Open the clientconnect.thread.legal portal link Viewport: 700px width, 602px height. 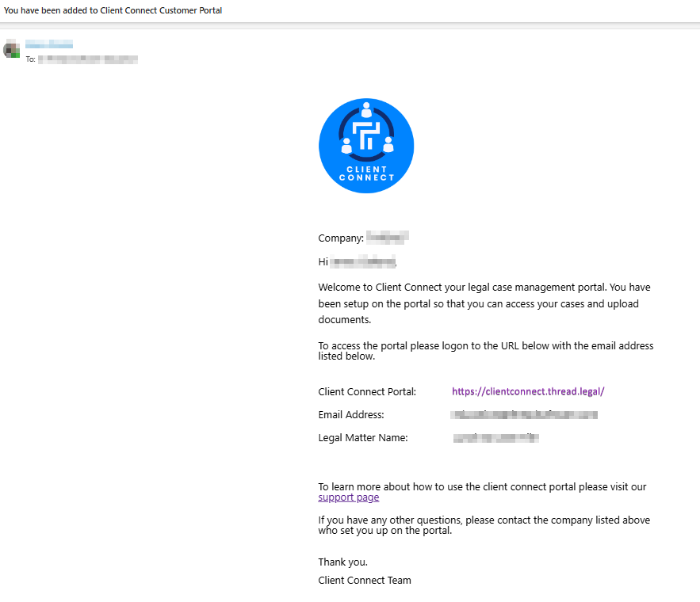point(528,391)
